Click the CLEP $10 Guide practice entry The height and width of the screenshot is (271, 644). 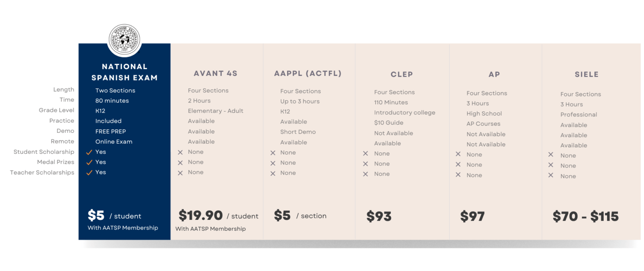[x=389, y=123]
